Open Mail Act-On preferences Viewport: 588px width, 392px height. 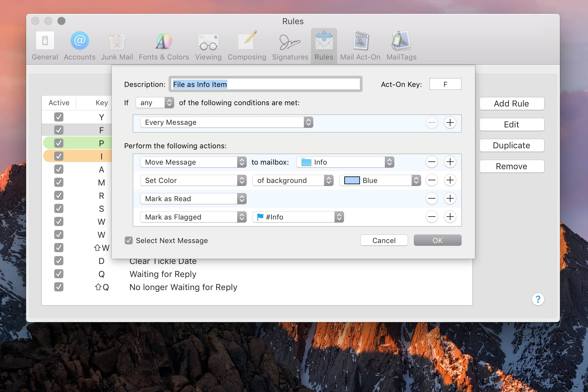[360, 46]
